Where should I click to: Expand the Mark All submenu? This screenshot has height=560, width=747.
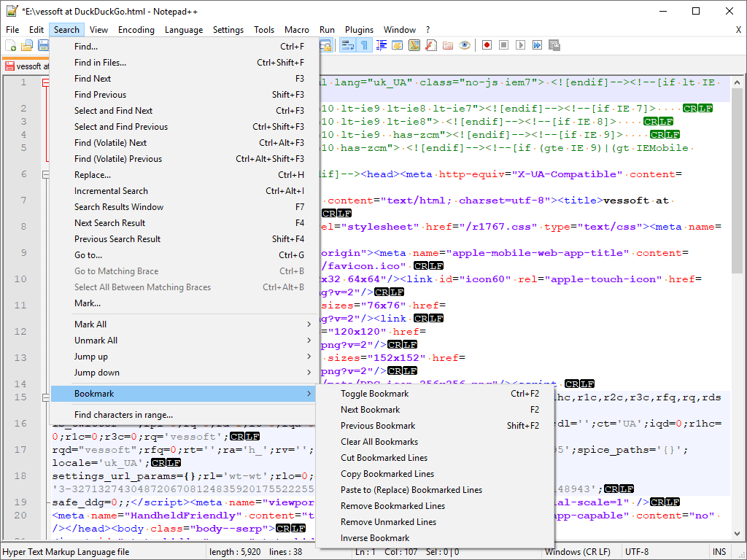[182, 324]
